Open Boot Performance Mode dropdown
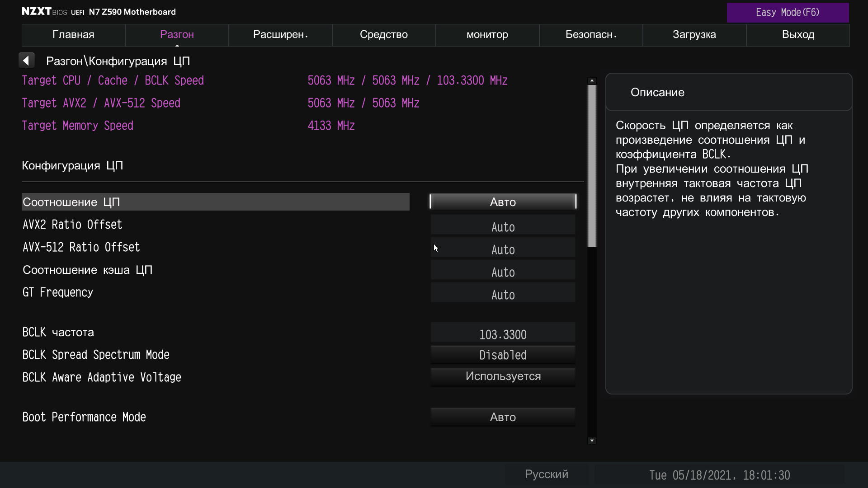The width and height of the screenshot is (868, 488). pyautogui.click(x=503, y=417)
